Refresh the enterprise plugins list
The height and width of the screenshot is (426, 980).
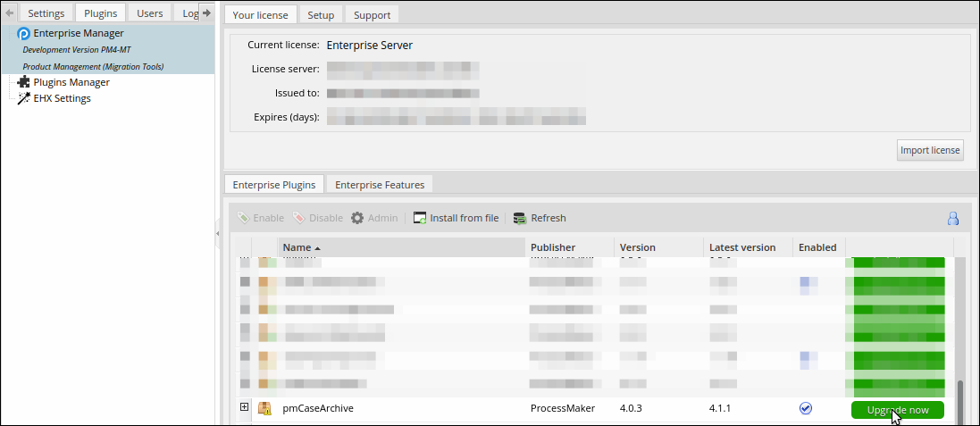pyautogui.click(x=540, y=218)
